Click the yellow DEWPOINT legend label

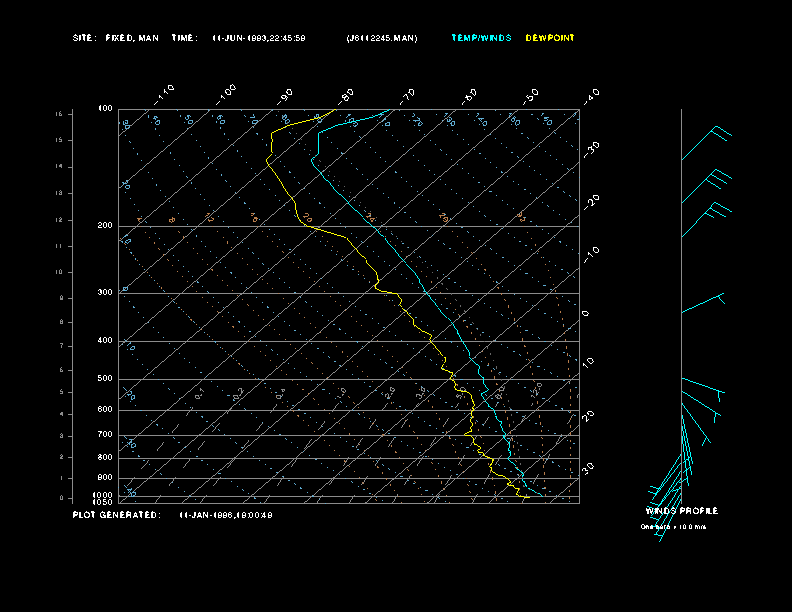pos(550,38)
